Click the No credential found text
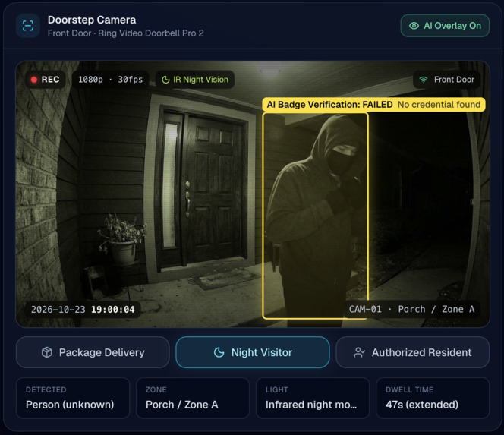The image size is (504, 435). [x=439, y=105]
